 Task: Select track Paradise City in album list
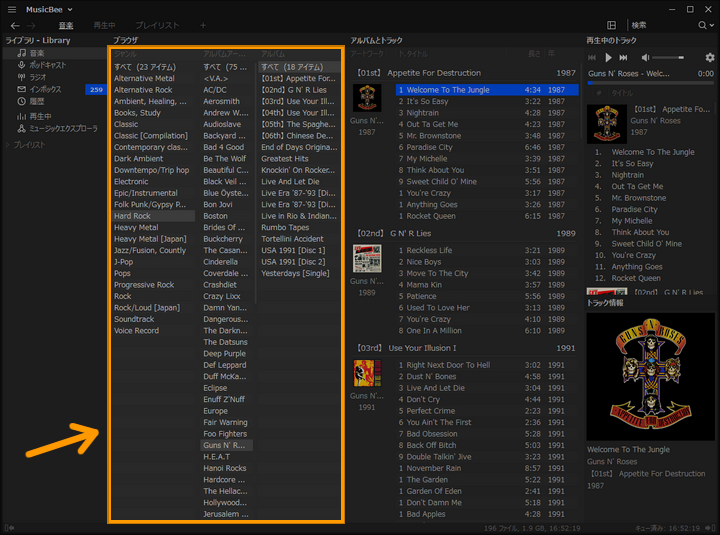coord(487,147)
